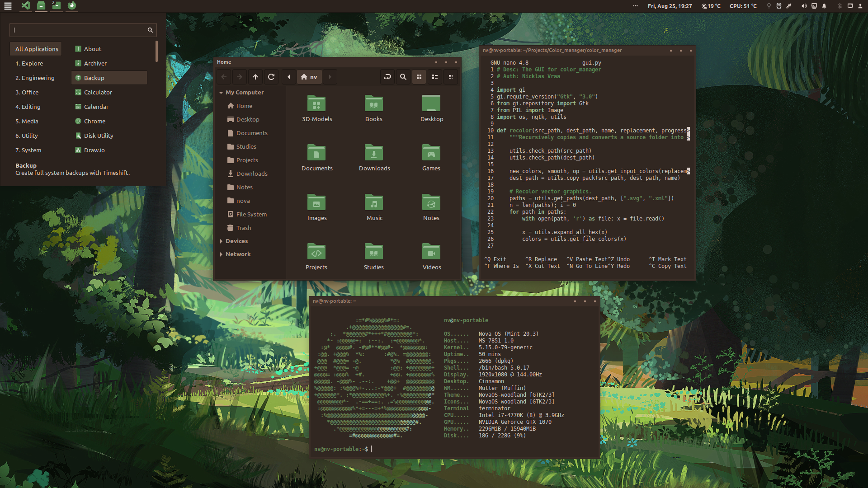Image resolution: width=868 pixels, height=488 pixels.
Task: Expand the Devices sidebar section
Action: (221, 241)
